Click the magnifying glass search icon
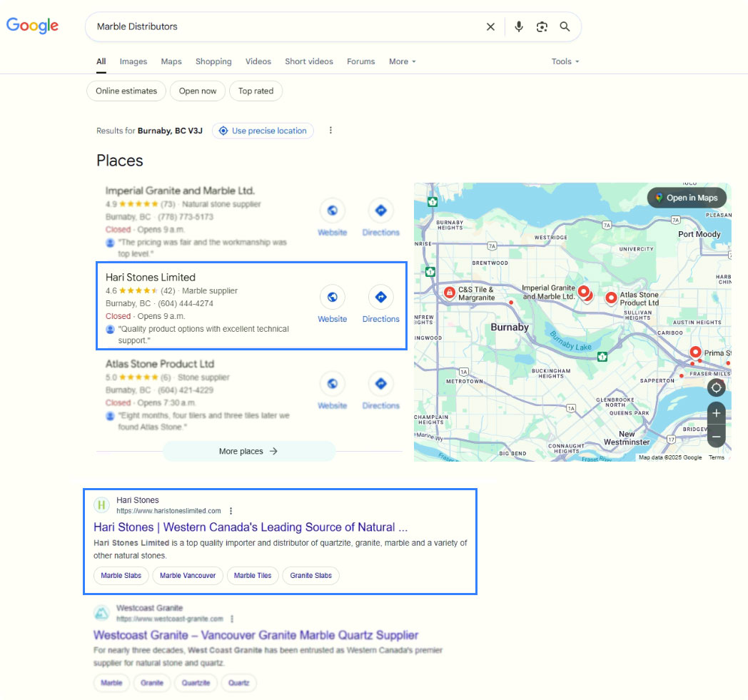This screenshot has width=748, height=700. click(565, 27)
